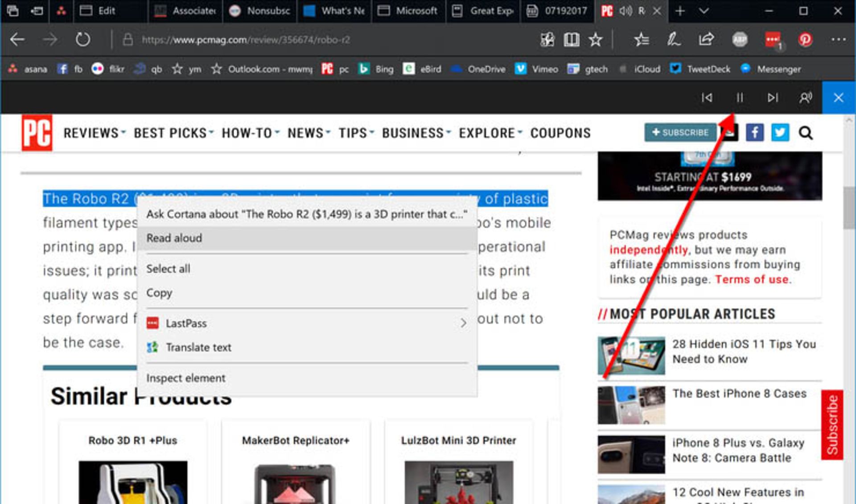This screenshot has width=856, height=504.
Task: Open the LastPass extension toolbar icon
Action: 773,40
